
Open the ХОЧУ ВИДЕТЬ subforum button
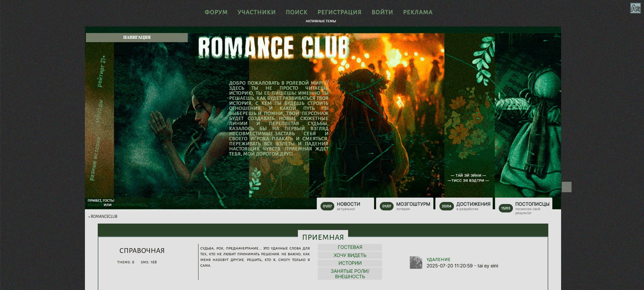click(350, 255)
